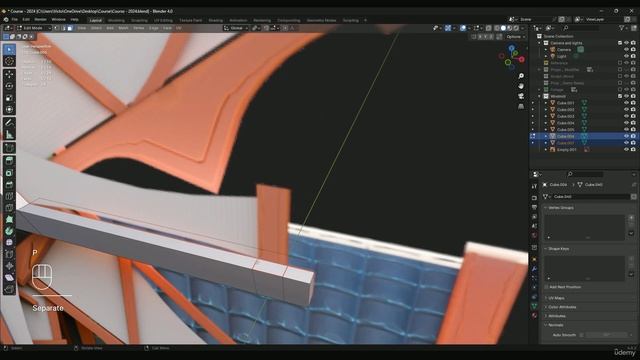The width and height of the screenshot is (640, 360).
Task: Click the outliner search field
Action: (581, 28)
